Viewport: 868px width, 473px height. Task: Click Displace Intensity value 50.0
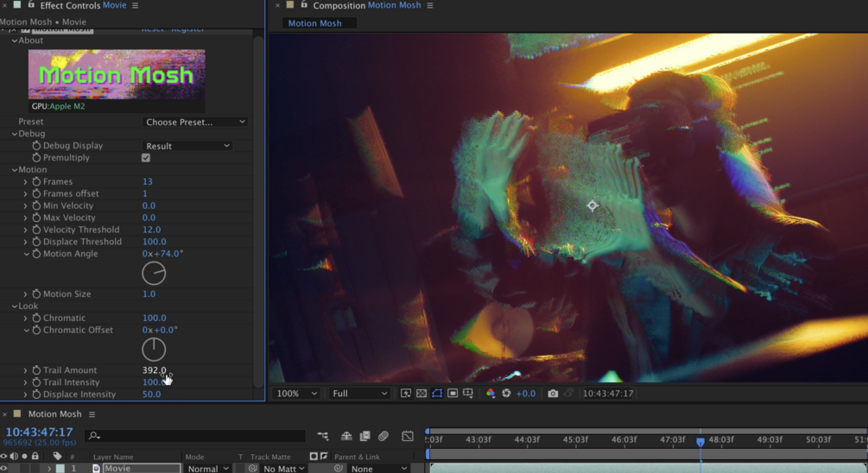[152, 394]
